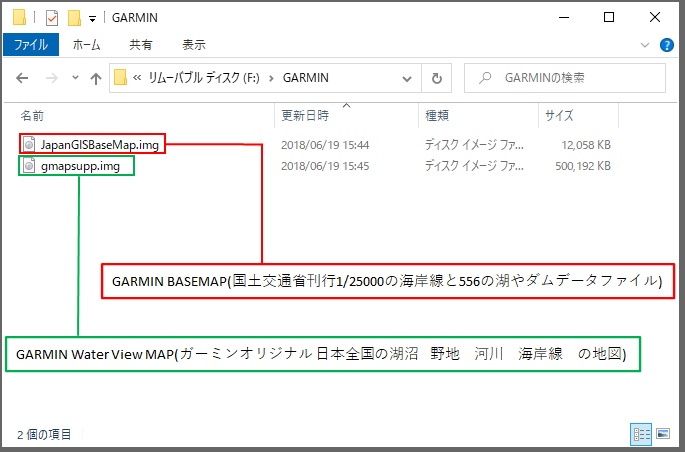The image size is (685, 452).
Task: Click the search magnifier icon
Action: tap(484, 78)
